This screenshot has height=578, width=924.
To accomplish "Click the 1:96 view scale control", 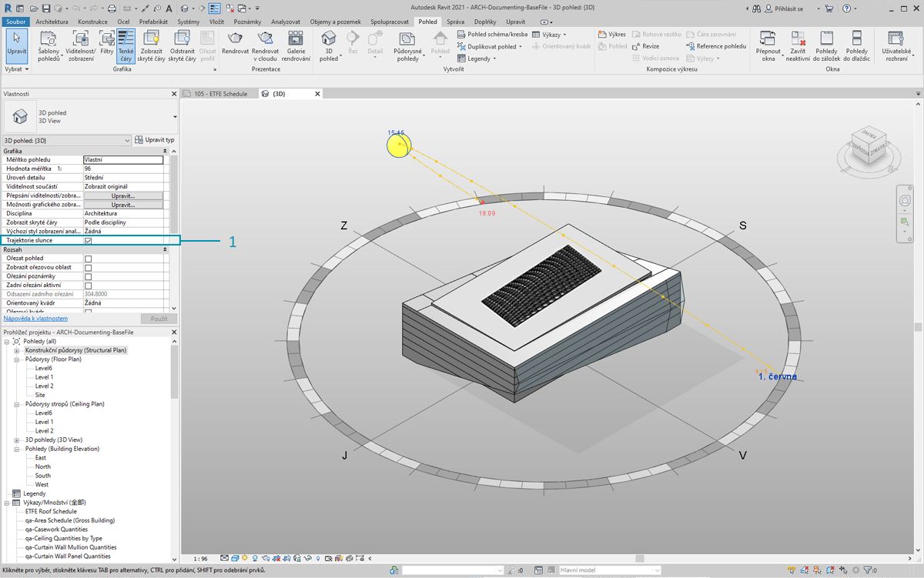I will pyautogui.click(x=201, y=558).
